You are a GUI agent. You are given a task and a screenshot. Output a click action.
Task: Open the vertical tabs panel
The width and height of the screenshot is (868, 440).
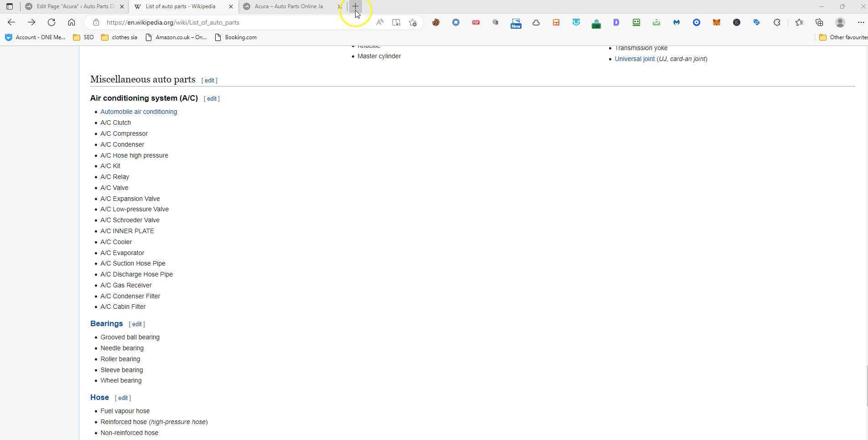[10, 6]
